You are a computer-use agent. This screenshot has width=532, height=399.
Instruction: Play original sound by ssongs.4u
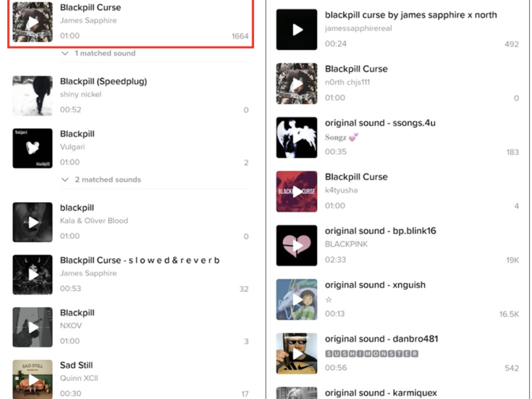click(297, 137)
